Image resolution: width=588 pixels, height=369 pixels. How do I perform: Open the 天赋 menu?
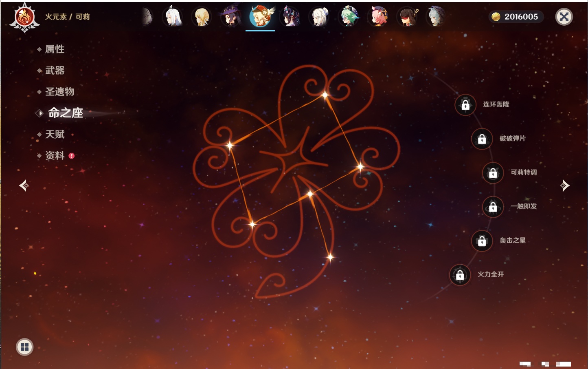click(55, 134)
